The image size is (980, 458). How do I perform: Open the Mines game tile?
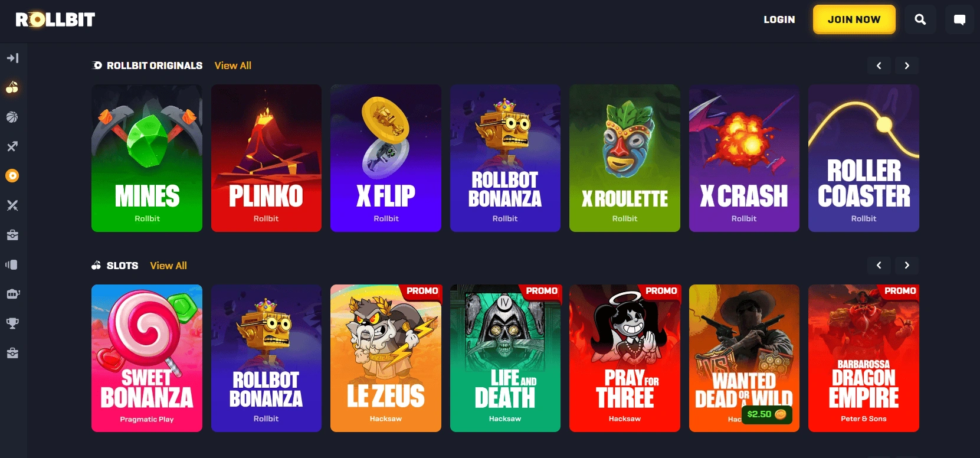(147, 158)
